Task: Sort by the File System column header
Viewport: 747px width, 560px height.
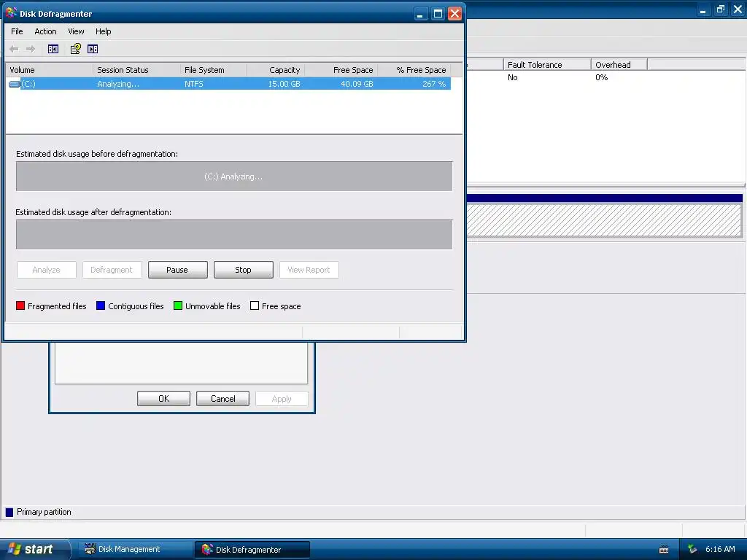Action: coord(214,70)
